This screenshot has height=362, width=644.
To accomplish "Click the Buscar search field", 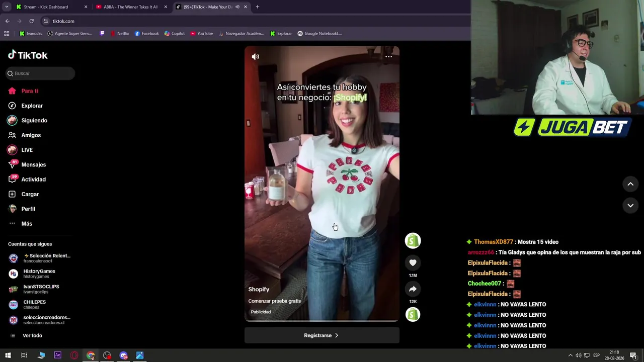I will click(40, 73).
